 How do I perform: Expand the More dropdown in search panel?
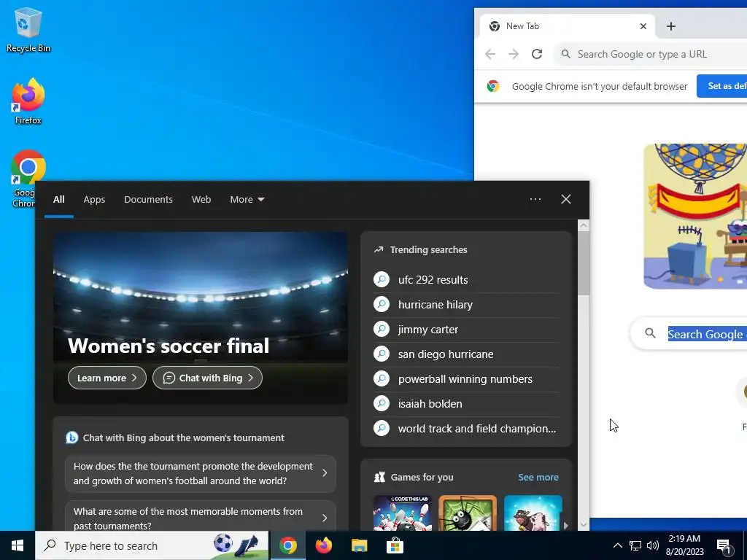[247, 200]
